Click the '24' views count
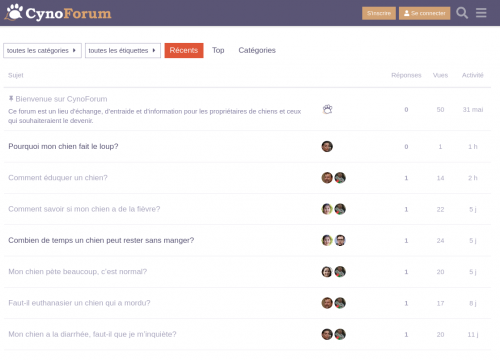This screenshot has height=360, width=500. coord(440,241)
